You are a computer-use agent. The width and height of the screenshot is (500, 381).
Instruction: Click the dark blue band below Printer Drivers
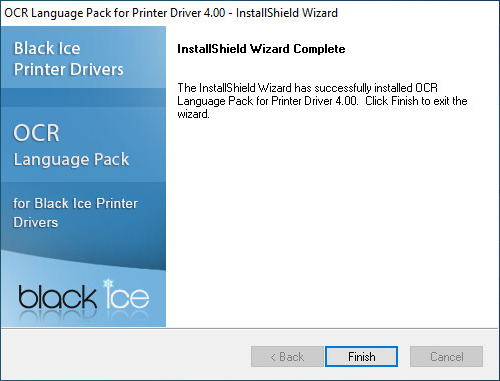coord(83,97)
